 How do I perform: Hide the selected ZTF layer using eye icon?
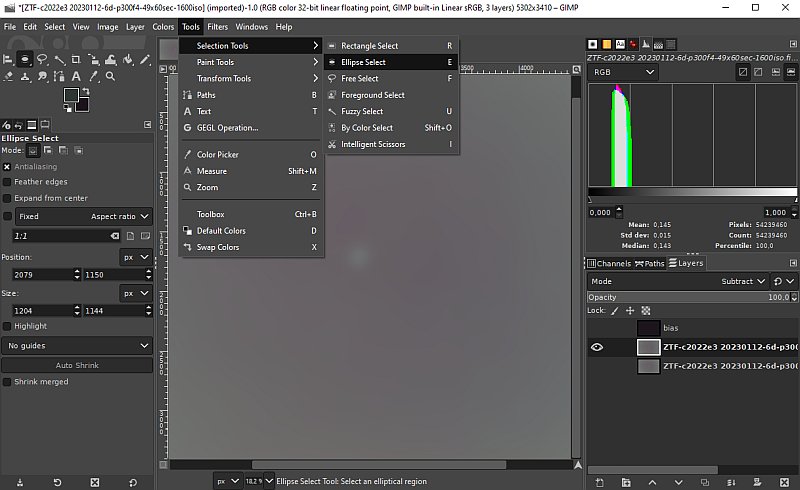(596, 347)
